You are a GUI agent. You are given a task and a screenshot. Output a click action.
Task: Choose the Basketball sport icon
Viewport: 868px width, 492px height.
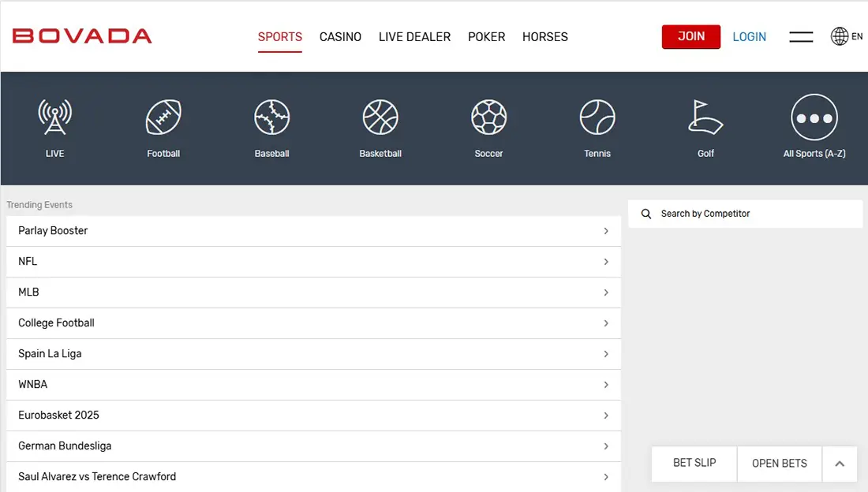(380, 117)
